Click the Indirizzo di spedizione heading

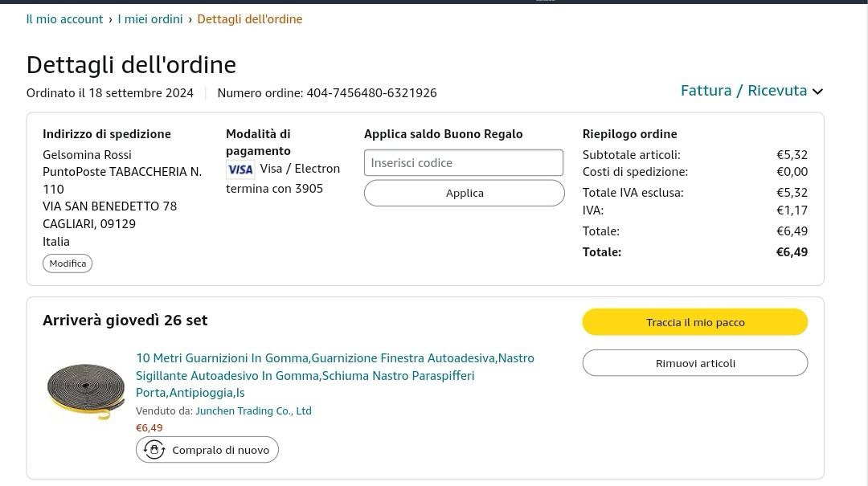pyautogui.click(x=107, y=133)
